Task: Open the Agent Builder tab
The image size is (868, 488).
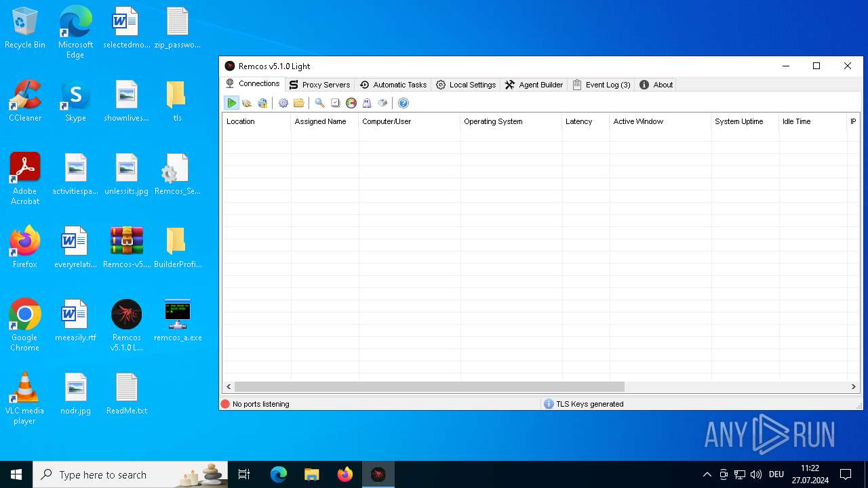Action: click(534, 85)
